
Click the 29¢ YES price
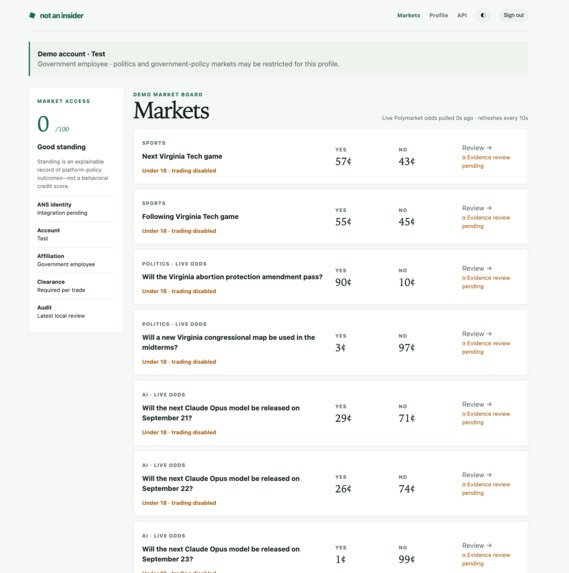click(343, 418)
